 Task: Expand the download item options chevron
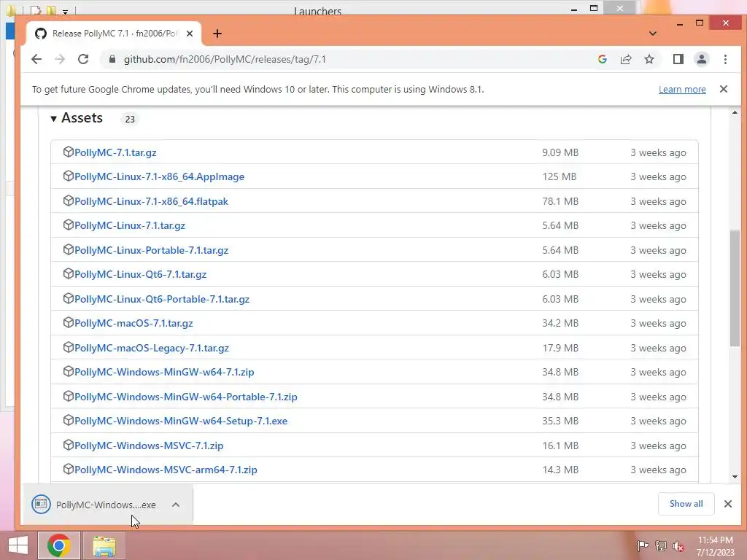(176, 505)
